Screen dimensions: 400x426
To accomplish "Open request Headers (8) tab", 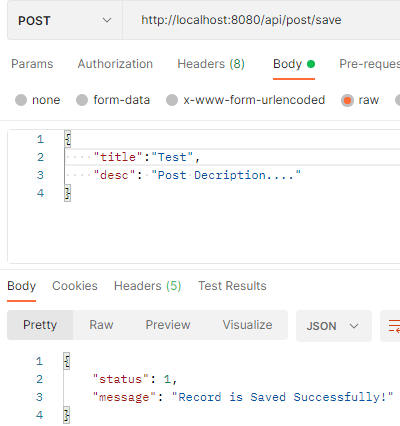I will pos(211,64).
